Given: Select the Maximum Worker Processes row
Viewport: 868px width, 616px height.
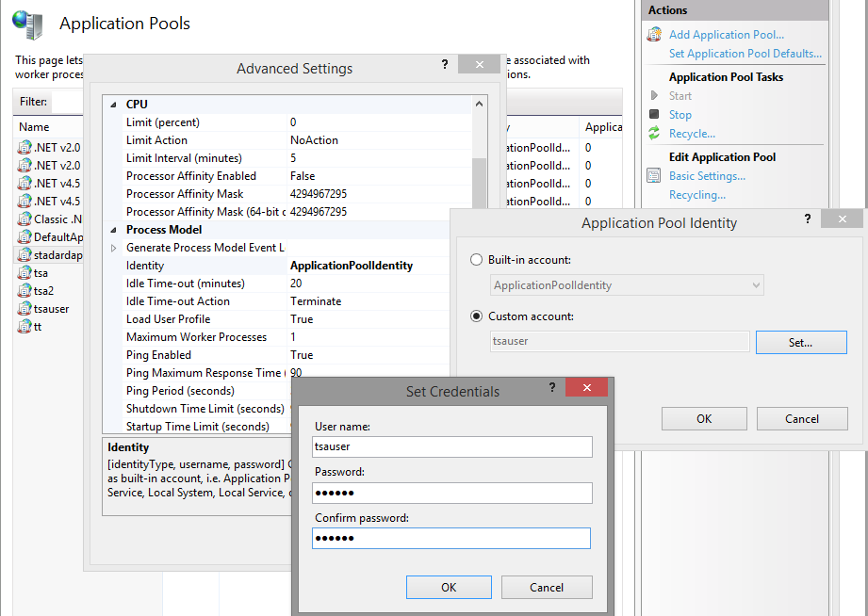Looking at the screenshot, I should coord(286,337).
